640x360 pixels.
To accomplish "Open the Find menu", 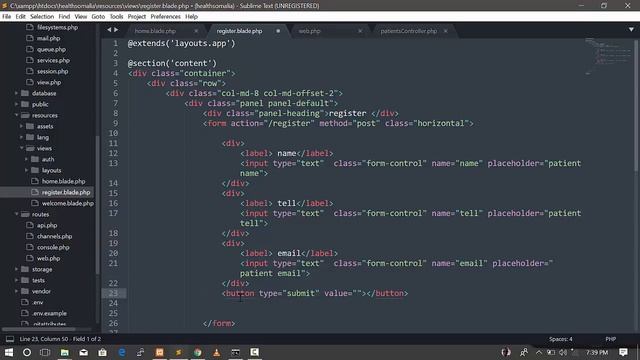I will click(64, 17).
